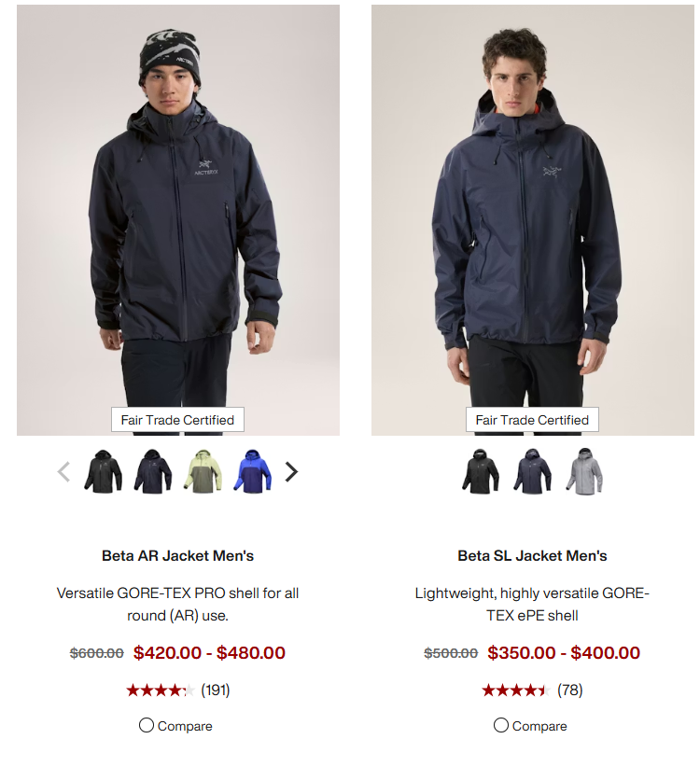Image resolution: width=700 pixels, height=767 pixels.
Task: Select navy Beta AR jacket swatch
Action: (x=153, y=471)
